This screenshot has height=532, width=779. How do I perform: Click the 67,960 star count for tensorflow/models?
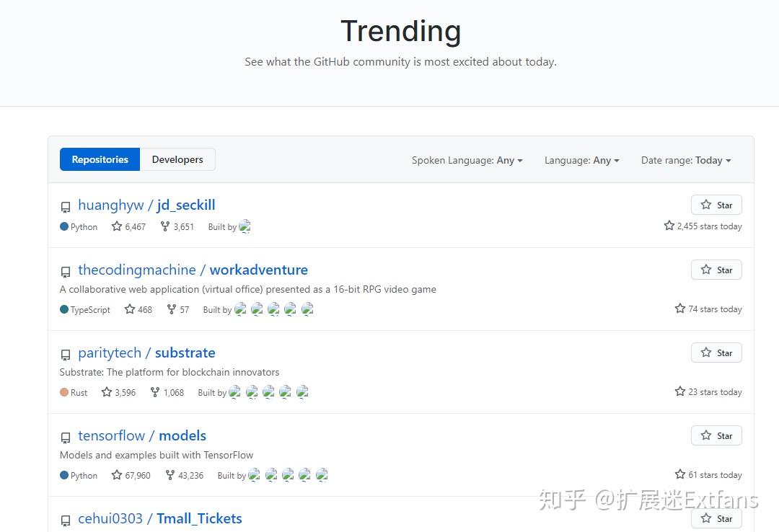138,475
